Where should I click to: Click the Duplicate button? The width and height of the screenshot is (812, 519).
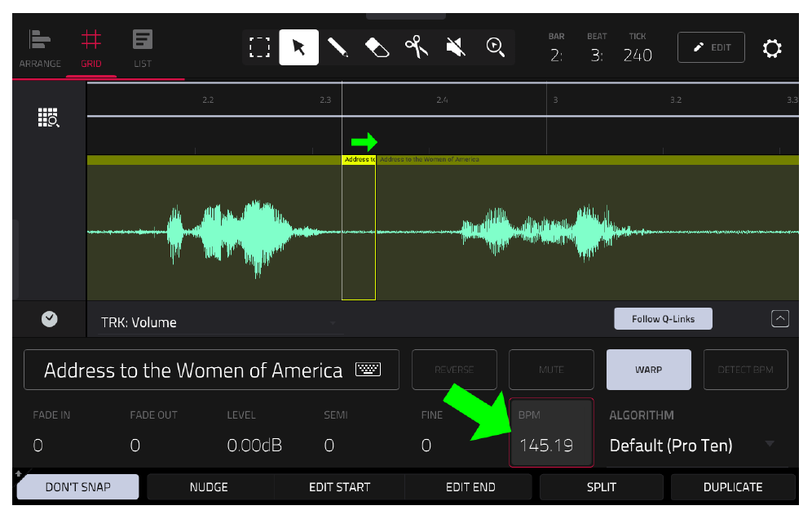point(733,487)
